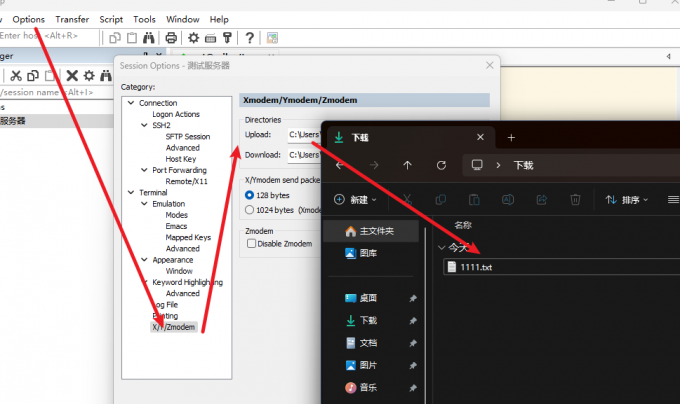The image size is (680, 404).
Task: Open the 排序 (Sort) dropdown
Action: [627, 200]
